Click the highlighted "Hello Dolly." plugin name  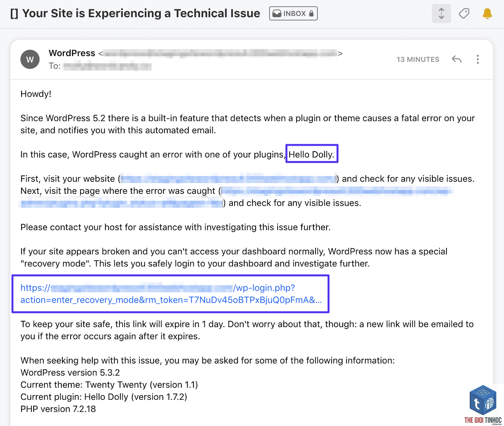click(311, 155)
